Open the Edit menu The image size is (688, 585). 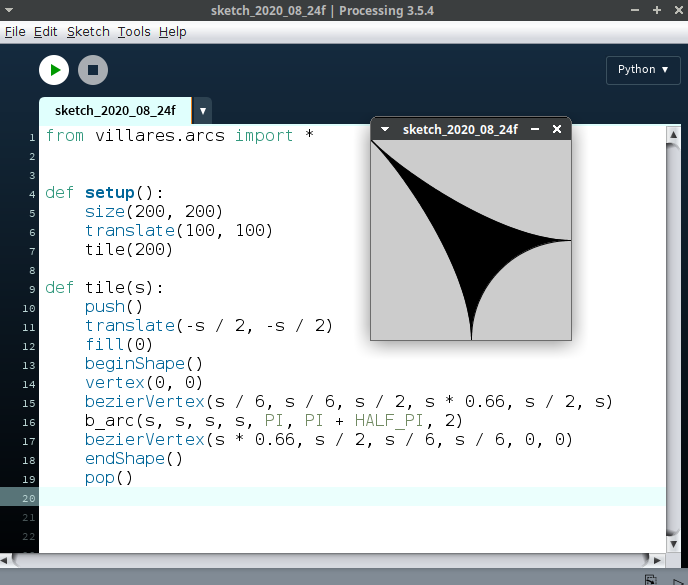pyautogui.click(x=46, y=31)
